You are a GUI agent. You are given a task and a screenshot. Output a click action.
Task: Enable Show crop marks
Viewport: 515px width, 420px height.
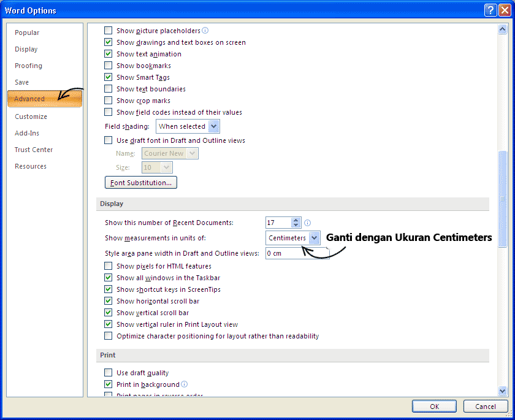[108, 101]
